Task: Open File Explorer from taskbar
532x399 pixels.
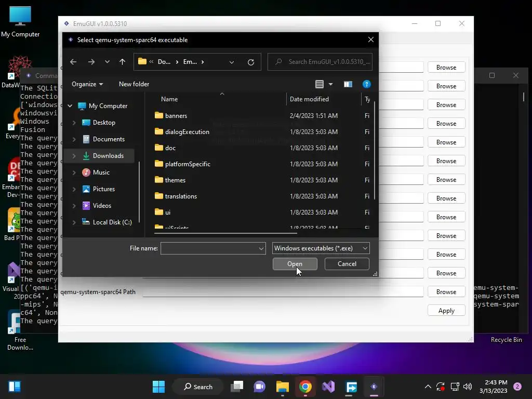Action: tap(282, 387)
